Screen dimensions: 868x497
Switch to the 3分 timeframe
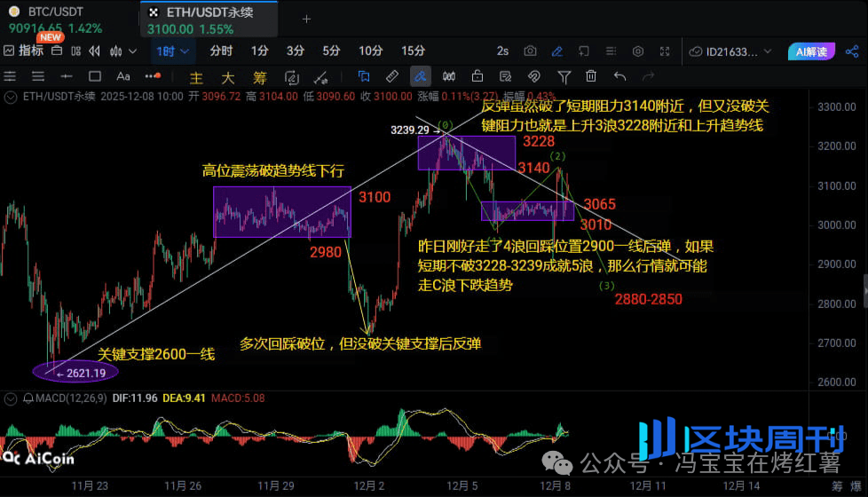tap(295, 51)
